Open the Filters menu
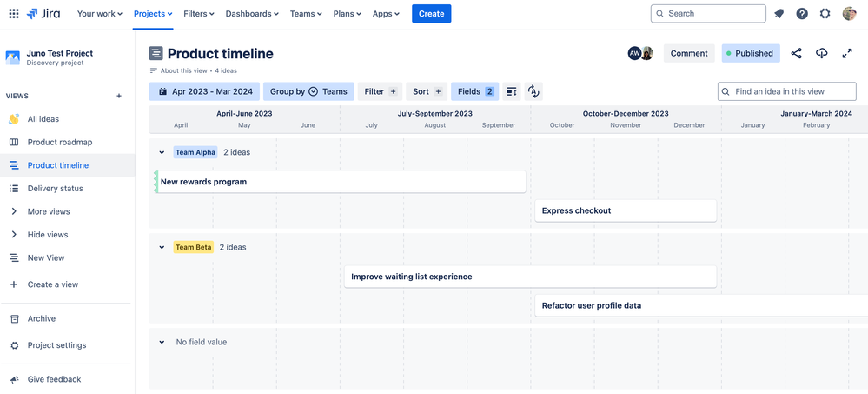This screenshot has width=868, height=394. [x=199, y=14]
